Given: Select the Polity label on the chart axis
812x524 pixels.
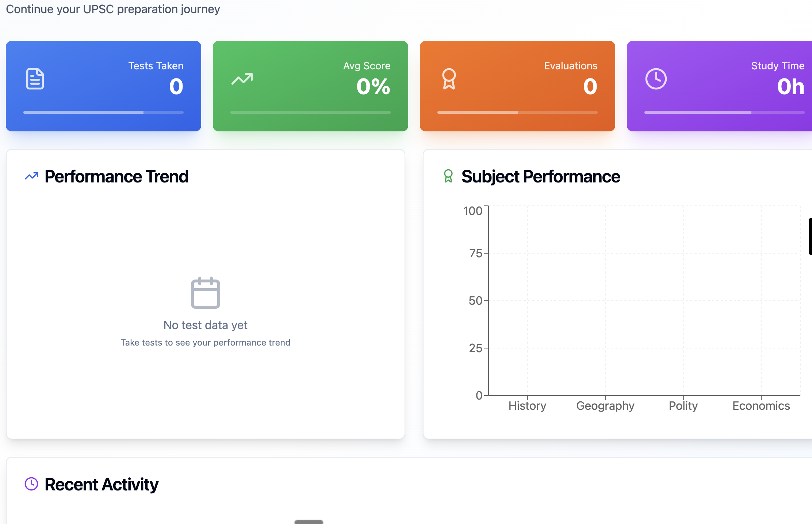Looking at the screenshot, I should (683, 406).
